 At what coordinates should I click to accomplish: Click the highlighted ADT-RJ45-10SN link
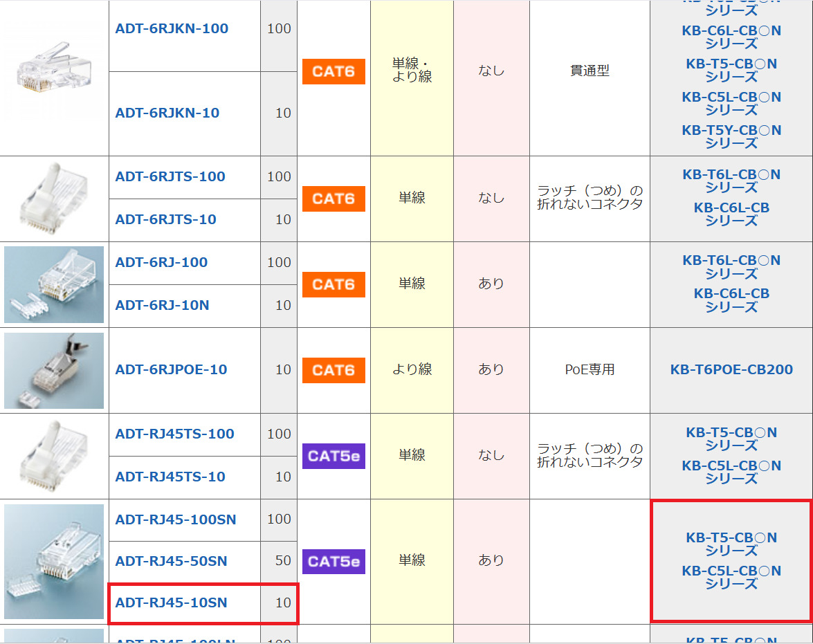(171, 603)
